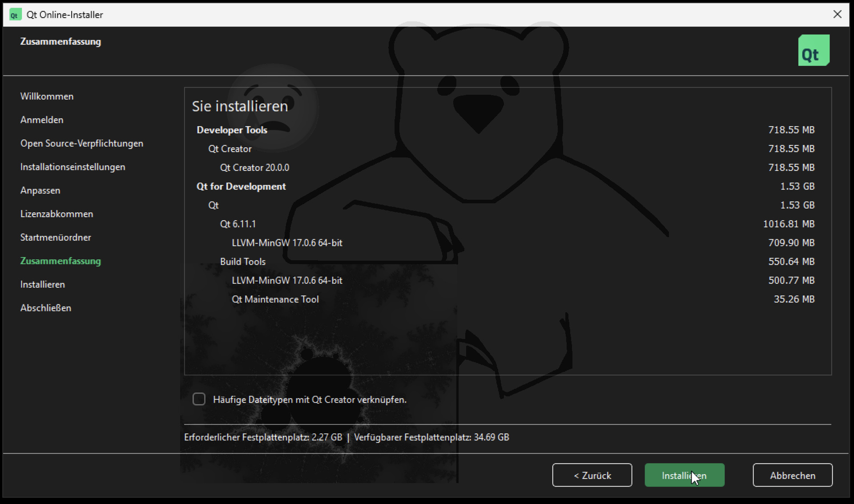Click the Installieren button
Viewport: 854px width, 504px height.
[x=684, y=475]
